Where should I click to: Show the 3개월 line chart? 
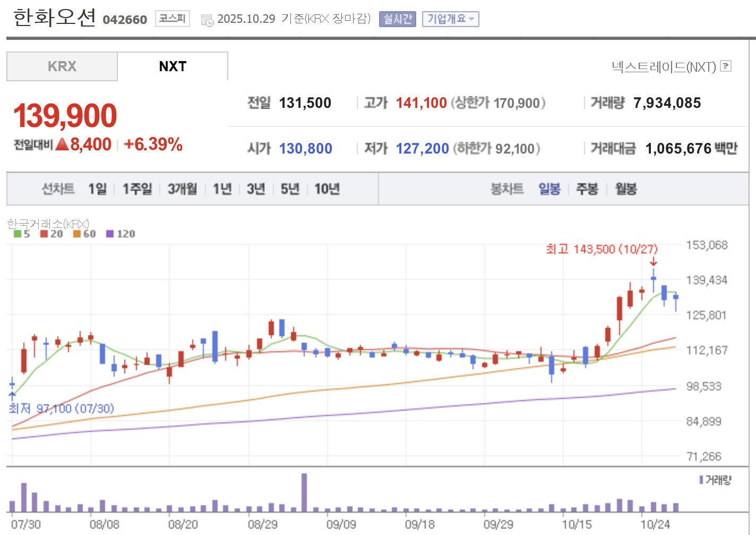pos(183,189)
